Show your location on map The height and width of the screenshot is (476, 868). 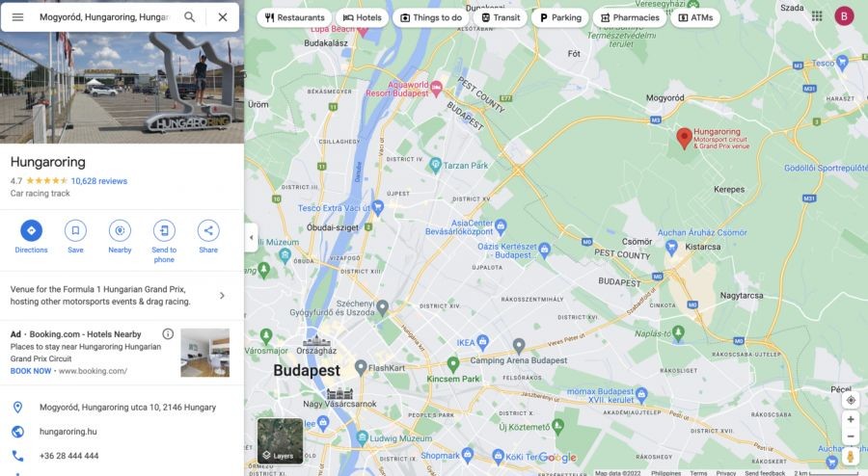pos(851,400)
